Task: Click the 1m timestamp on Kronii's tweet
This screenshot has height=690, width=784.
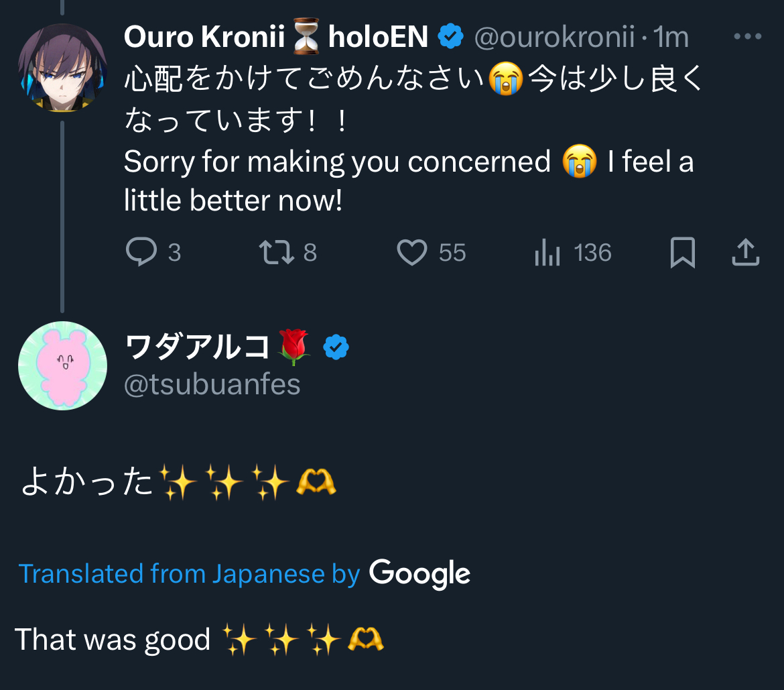Action: [x=670, y=38]
